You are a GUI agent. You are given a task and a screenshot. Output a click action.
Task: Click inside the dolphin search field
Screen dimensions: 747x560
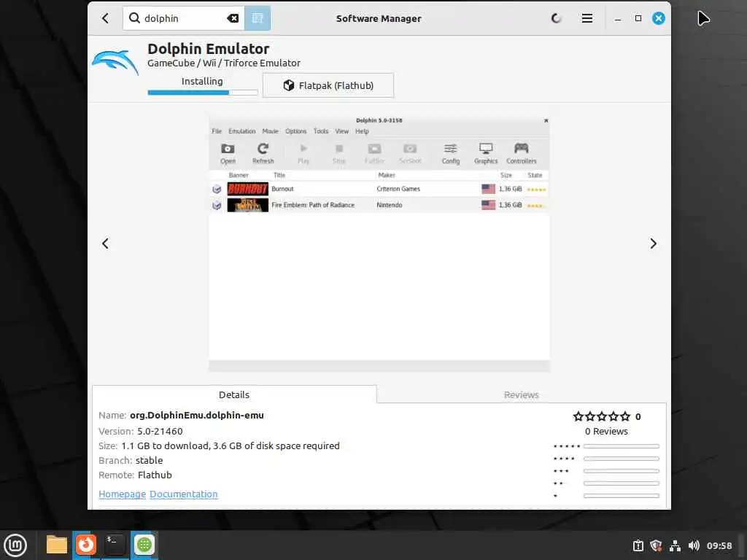click(183, 18)
